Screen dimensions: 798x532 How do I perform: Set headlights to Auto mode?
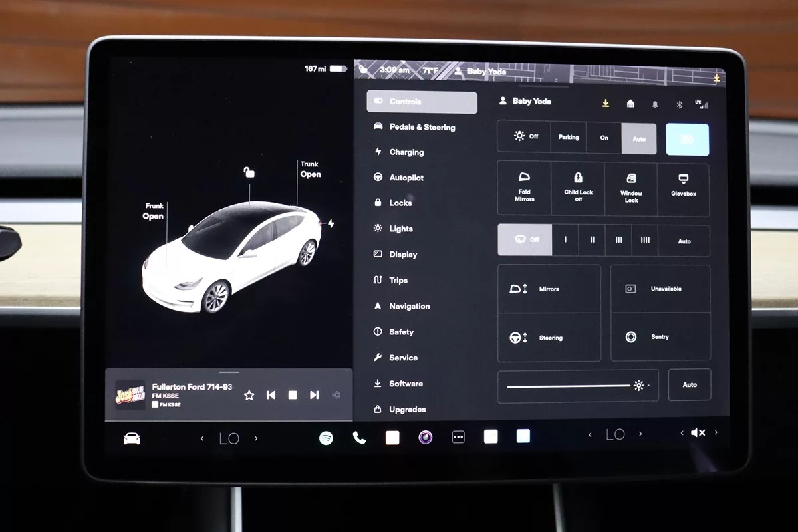(639, 138)
